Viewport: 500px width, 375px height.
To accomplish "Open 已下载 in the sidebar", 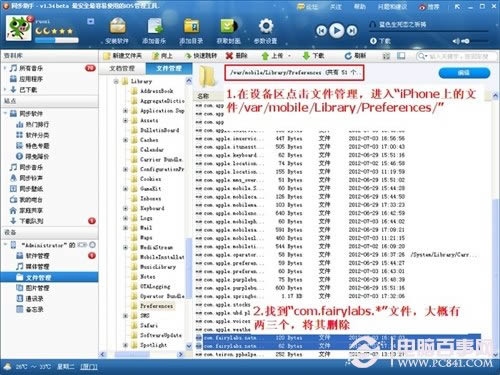I will (28, 90).
